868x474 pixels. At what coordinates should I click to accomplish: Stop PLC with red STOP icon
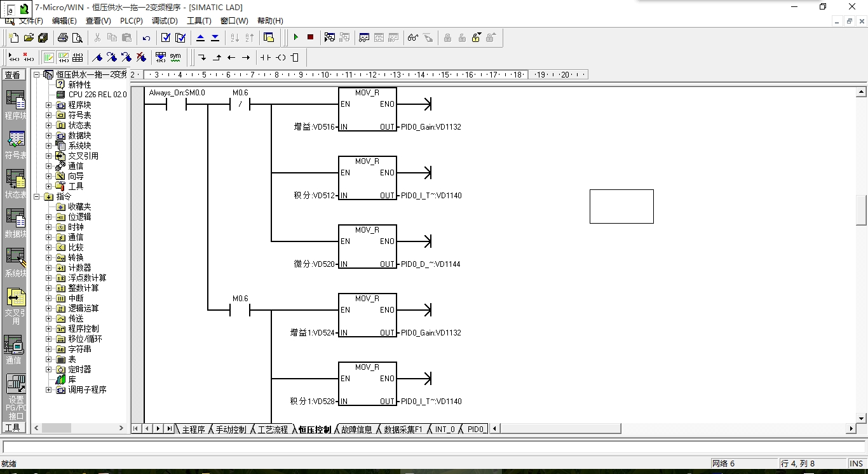pyautogui.click(x=310, y=37)
